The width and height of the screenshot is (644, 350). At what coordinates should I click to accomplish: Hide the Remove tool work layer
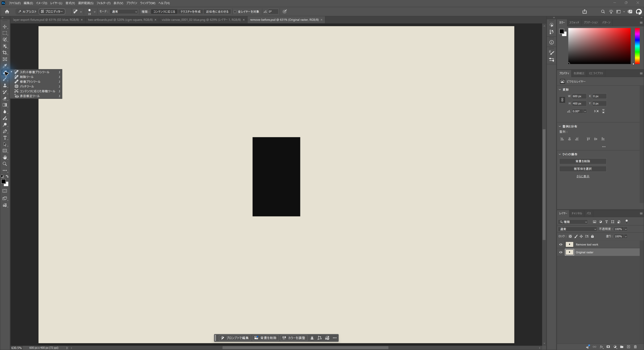coord(561,244)
